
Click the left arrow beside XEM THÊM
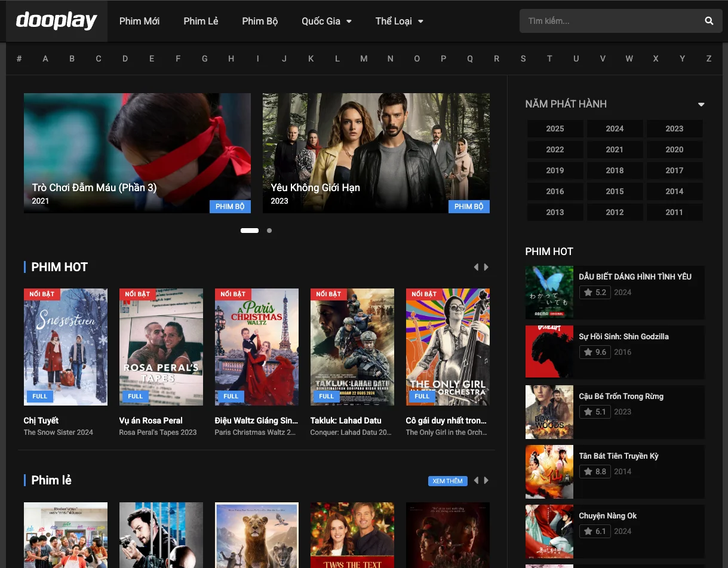point(475,480)
